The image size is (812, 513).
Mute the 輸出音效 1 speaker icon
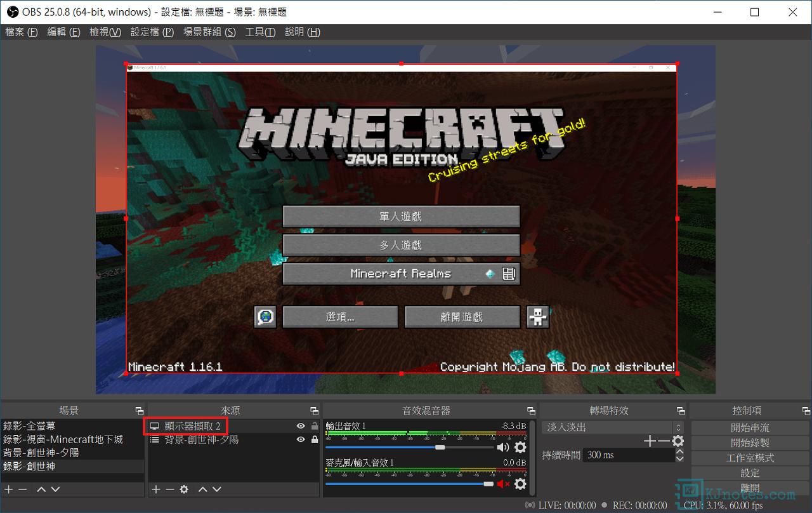(x=503, y=448)
